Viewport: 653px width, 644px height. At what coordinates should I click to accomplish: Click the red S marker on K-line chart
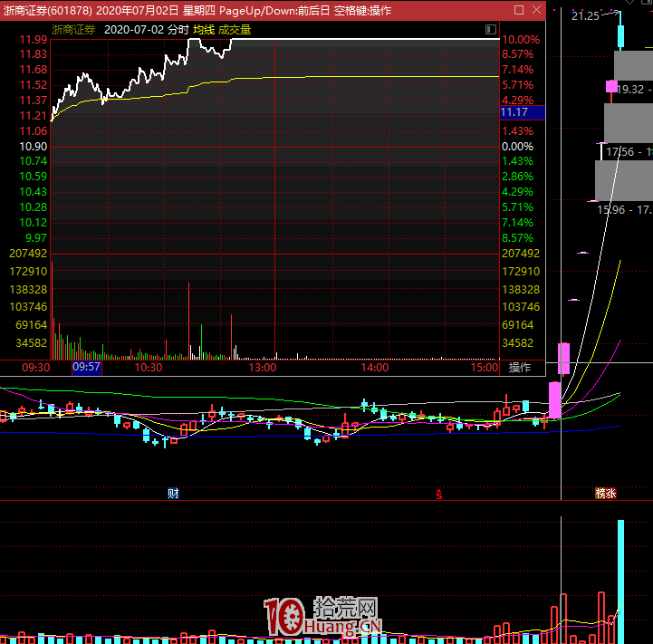439,495
